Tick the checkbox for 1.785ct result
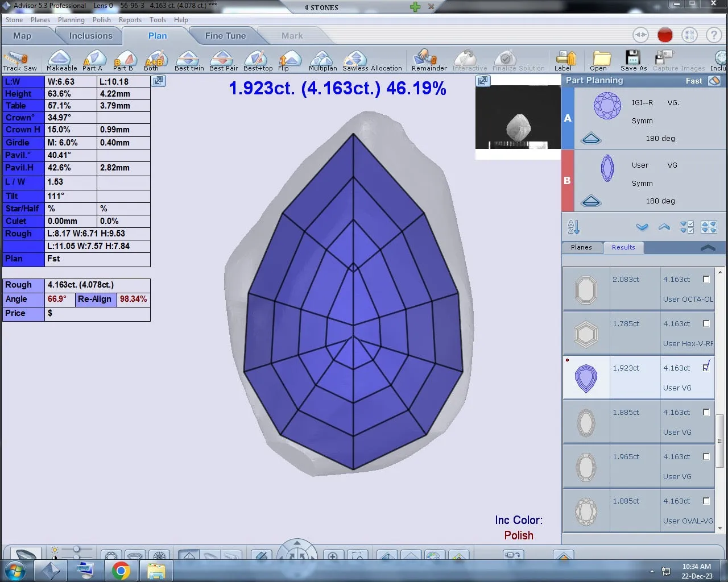This screenshot has height=582, width=728. click(x=706, y=323)
